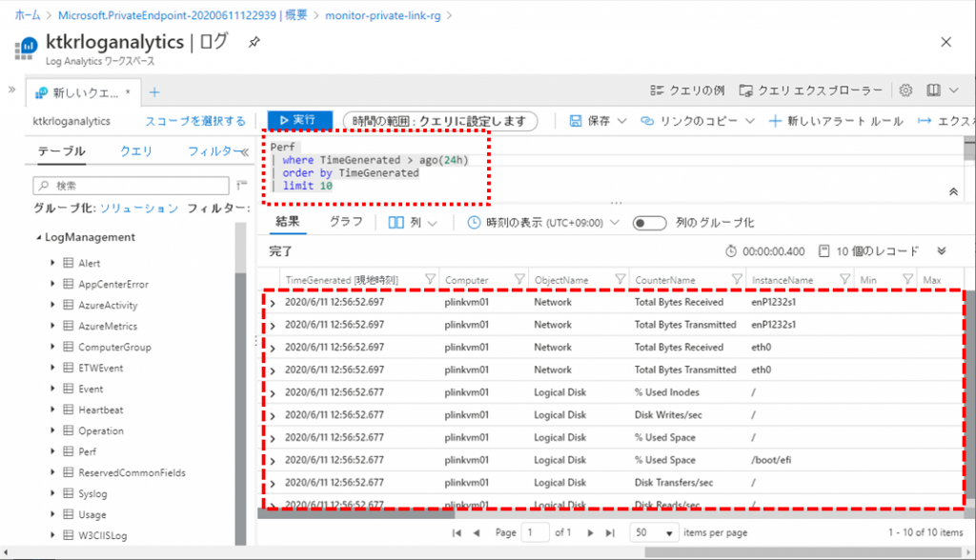Screen dimensions: 976x560
Task: Expand the left navigation menu chevron
Action: (x=11, y=90)
